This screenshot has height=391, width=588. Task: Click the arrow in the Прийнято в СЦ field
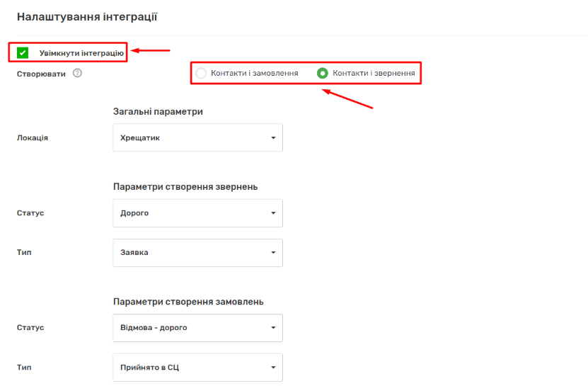click(273, 368)
